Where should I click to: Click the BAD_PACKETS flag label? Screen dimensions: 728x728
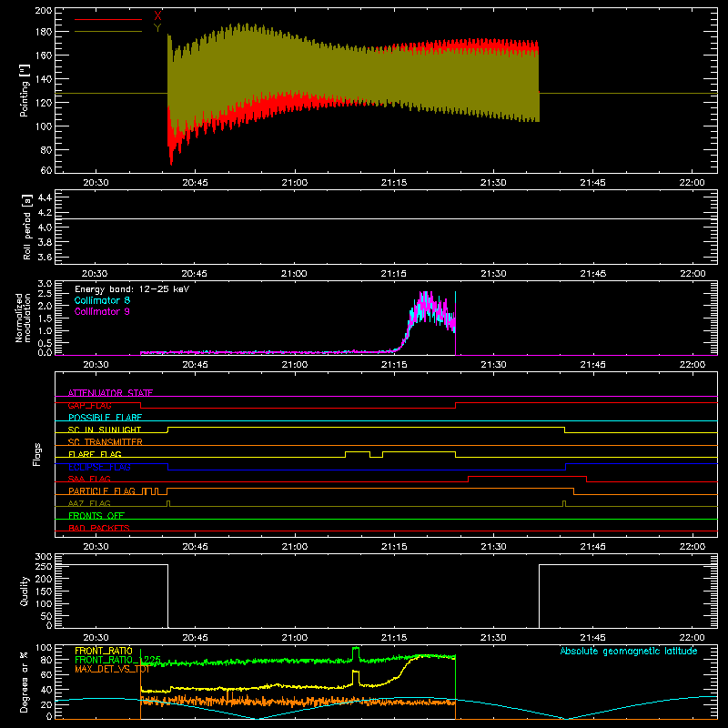pos(99,528)
